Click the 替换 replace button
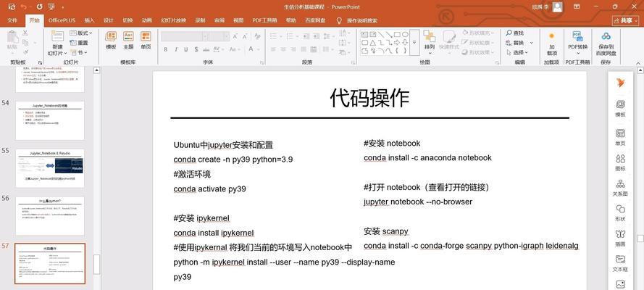 tap(515, 43)
